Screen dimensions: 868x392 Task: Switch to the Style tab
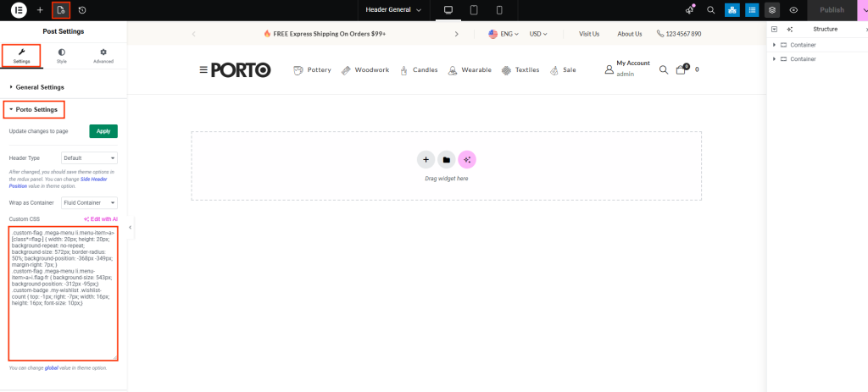point(62,56)
